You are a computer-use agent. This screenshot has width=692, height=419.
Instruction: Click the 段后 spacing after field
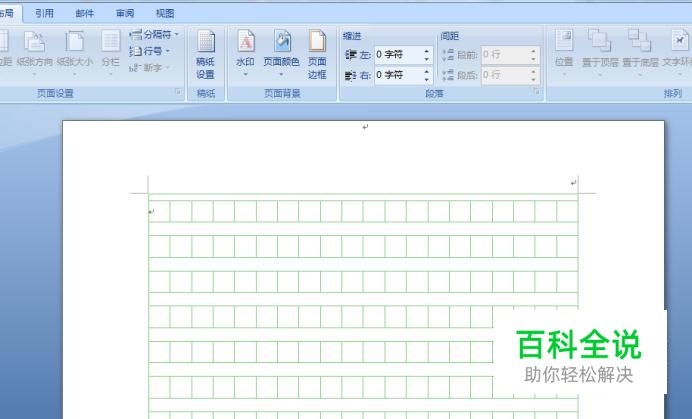tap(505, 75)
